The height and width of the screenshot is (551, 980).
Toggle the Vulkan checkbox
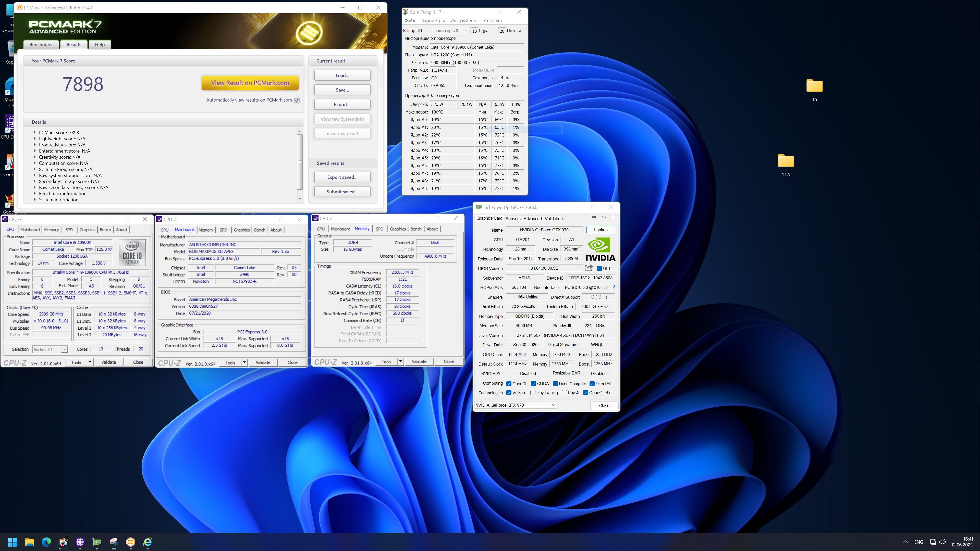coord(509,393)
